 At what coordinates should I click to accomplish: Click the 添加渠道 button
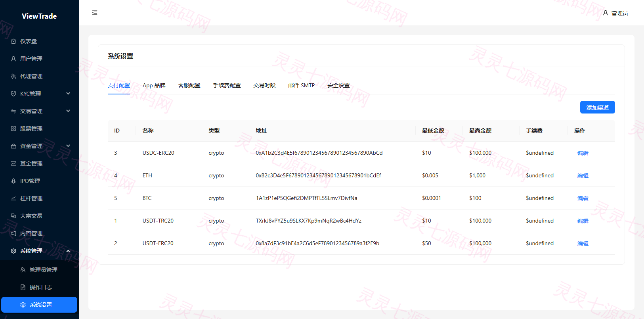pos(598,107)
